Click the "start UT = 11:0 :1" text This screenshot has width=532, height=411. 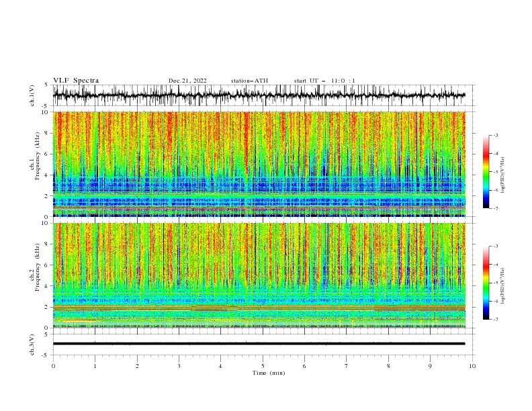tap(324, 81)
